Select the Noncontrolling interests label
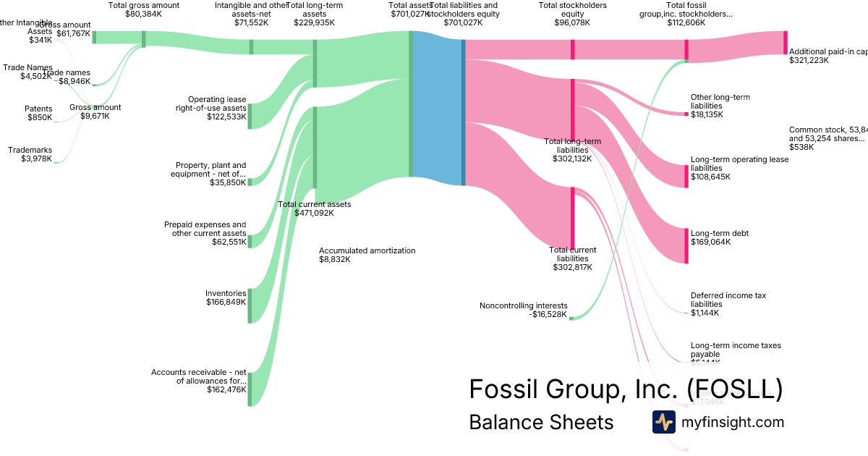This screenshot has height=456, width=868. (x=523, y=310)
